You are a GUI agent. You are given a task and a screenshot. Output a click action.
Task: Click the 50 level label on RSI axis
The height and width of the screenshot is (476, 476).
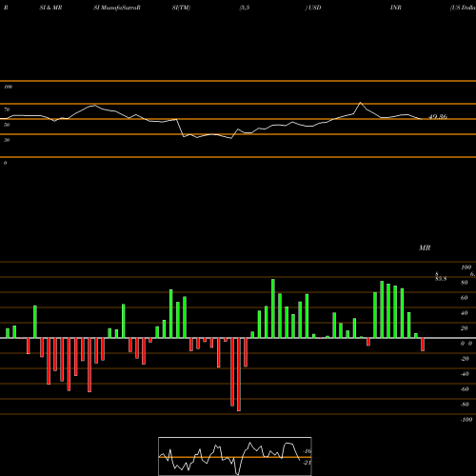pos(7,125)
